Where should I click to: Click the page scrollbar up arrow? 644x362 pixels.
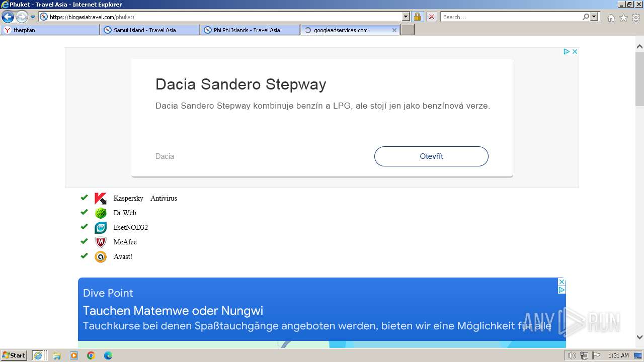coord(639,47)
